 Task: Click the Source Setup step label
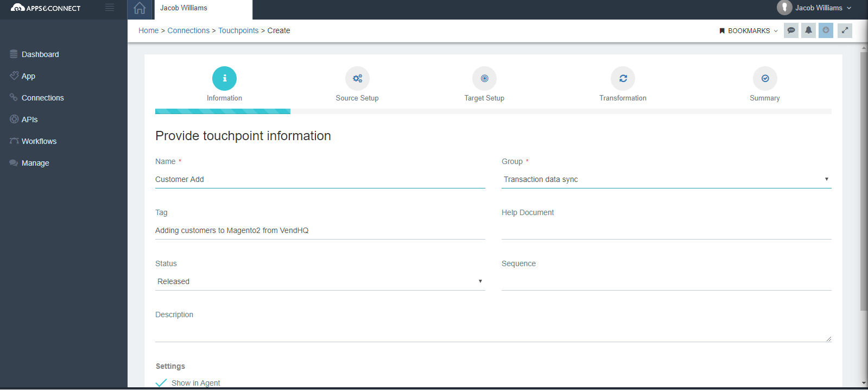click(357, 98)
